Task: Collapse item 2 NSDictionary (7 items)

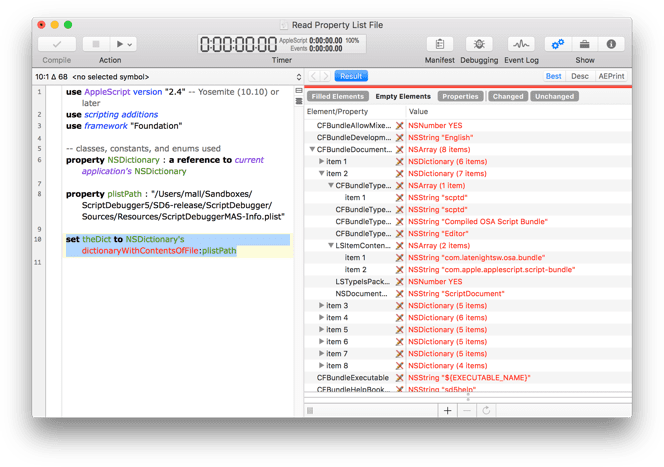Action: point(321,174)
